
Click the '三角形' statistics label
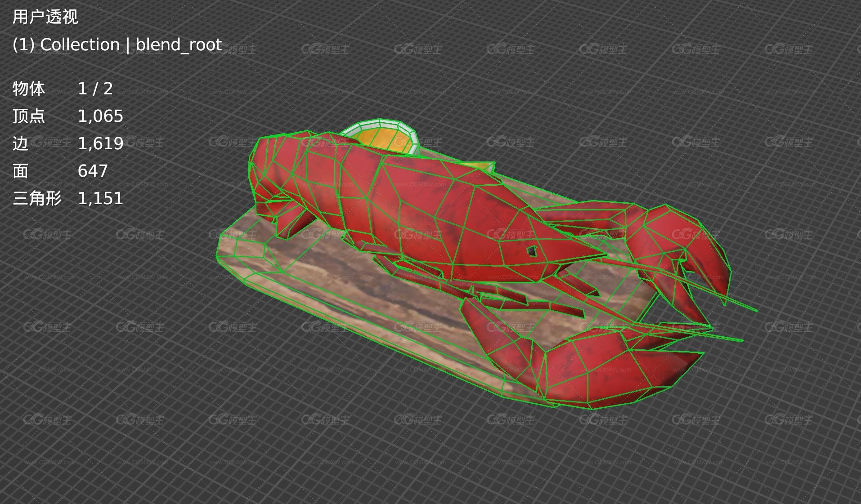click(x=37, y=198)
